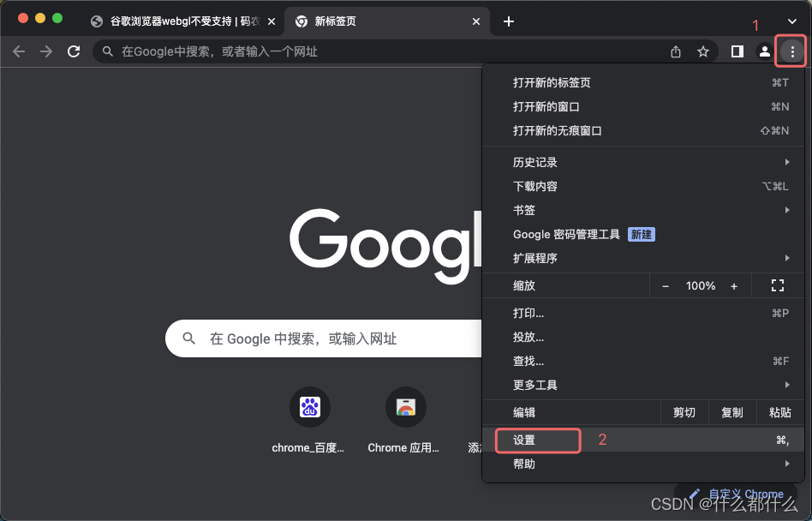Screen dimensions: 812x521
Task: Expand the 历史记录 submenu
Action: [x=642, y=162]
